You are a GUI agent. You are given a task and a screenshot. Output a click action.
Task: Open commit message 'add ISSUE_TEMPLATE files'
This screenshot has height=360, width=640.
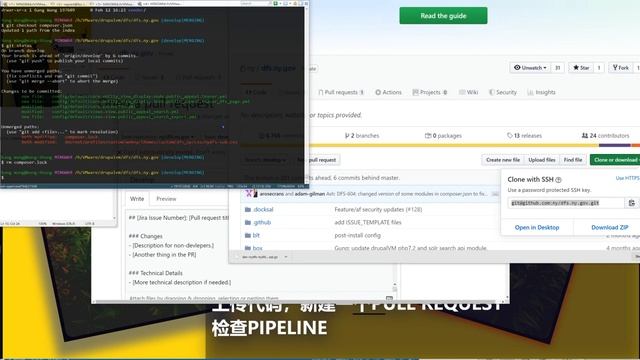pos(368,222)
